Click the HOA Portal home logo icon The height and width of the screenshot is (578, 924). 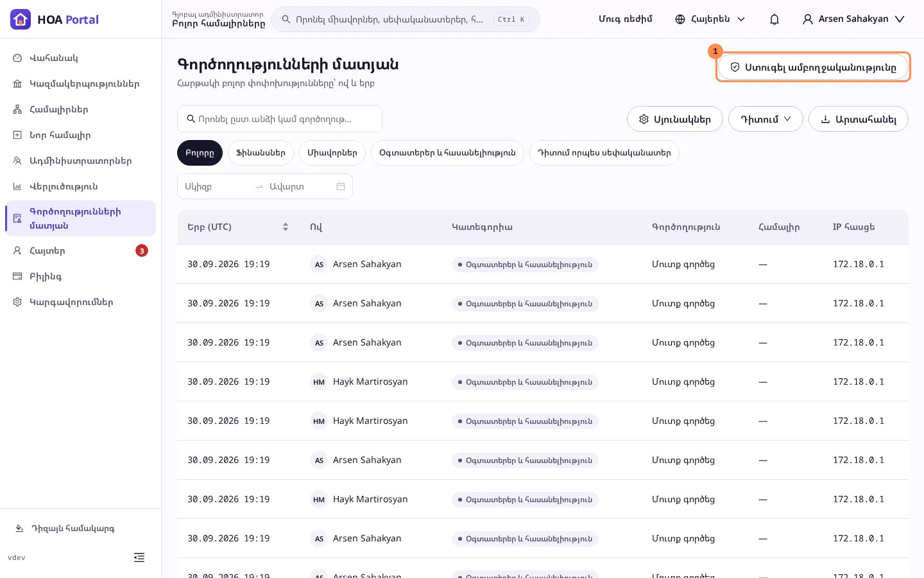pyautogui.click(x=21, y=19)
